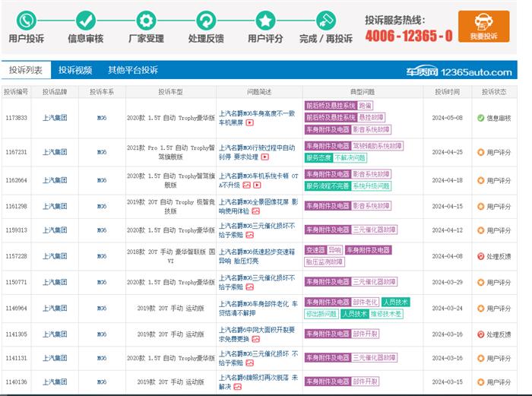Click the 处理反馈 refresh step icon
The width and height of the screenshot is (532, 396).
pyautogui.click(x=206, y=21)
